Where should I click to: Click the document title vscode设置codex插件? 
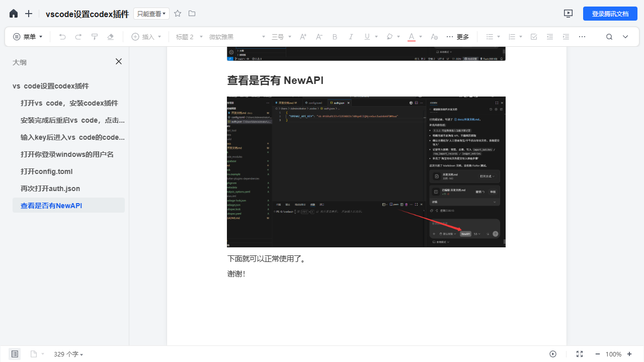[87, 14]
